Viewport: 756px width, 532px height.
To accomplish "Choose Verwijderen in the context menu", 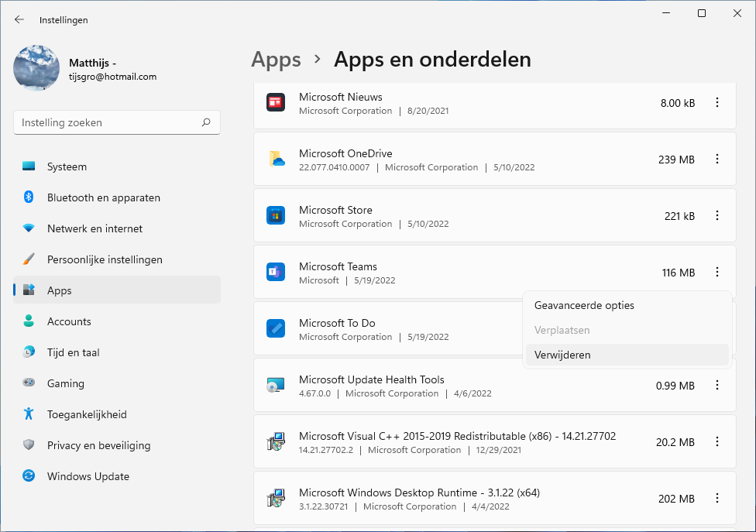I will 562,355.
